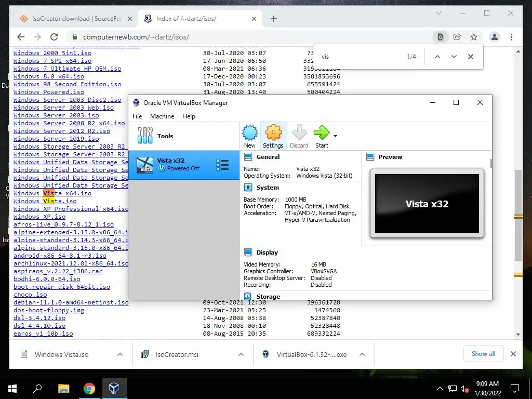Open File Explorer from taskbar
Image resolution: width=532 pixels, height=399 pixels.
63,389
